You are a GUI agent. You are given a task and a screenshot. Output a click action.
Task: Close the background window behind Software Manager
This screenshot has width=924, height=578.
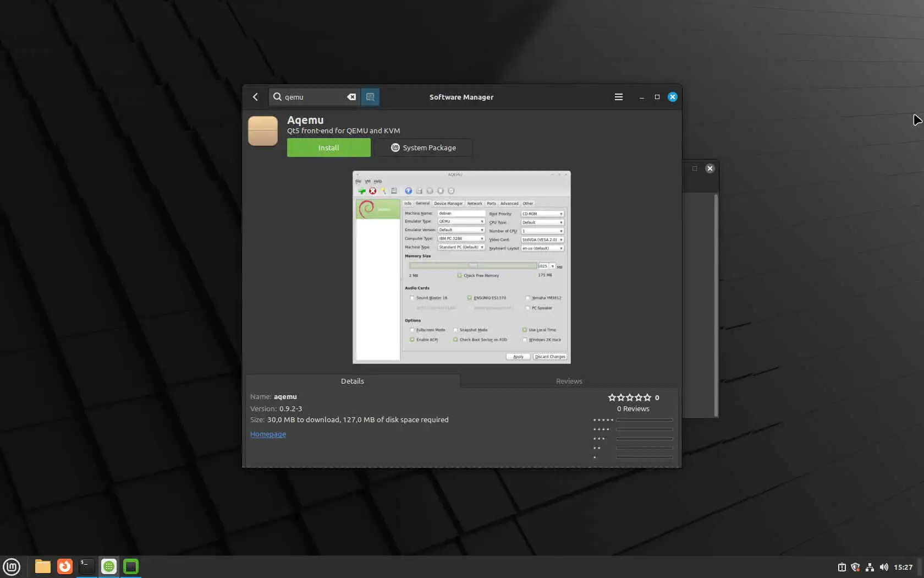coord(710,168)
